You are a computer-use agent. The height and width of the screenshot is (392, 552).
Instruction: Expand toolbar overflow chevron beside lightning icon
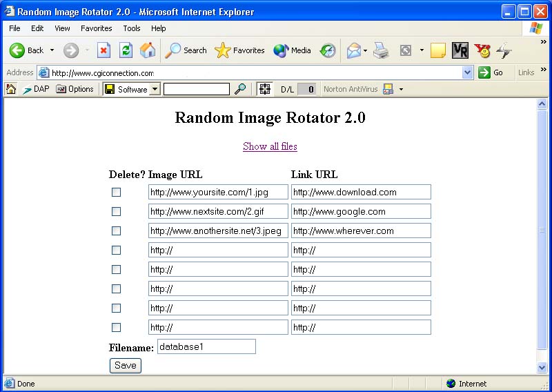click(x=544, y=41)
